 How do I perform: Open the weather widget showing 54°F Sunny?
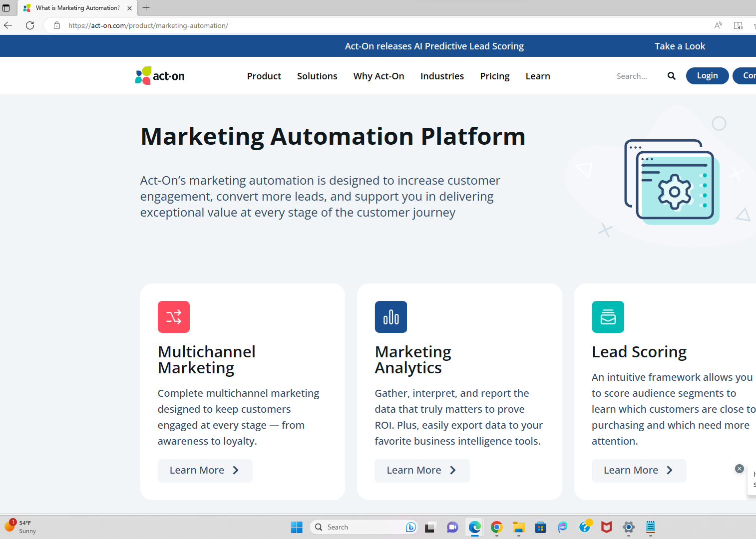[20, 527]
